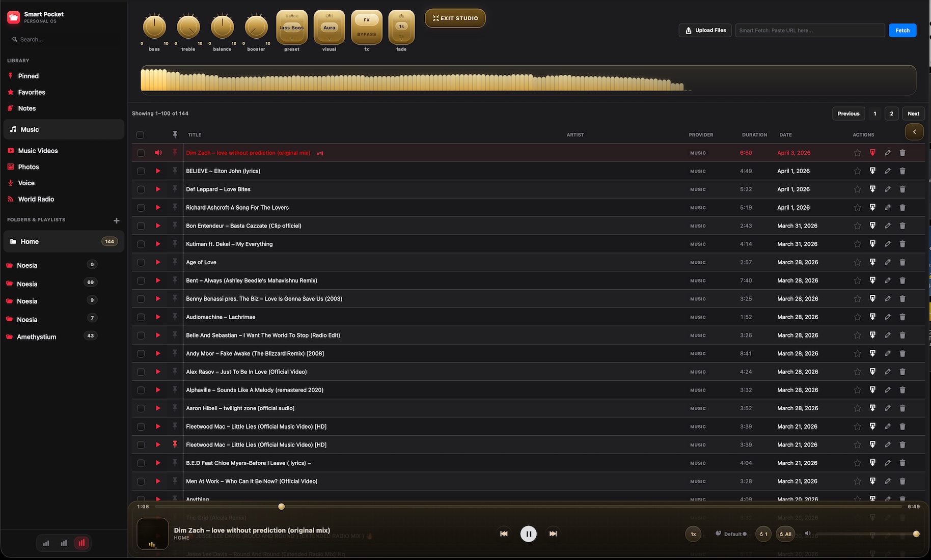Image resolution: width=931 pixels, height=560 pixels.
Task: Adjust the fade selector showing 1s
Action: pos(401,27)
